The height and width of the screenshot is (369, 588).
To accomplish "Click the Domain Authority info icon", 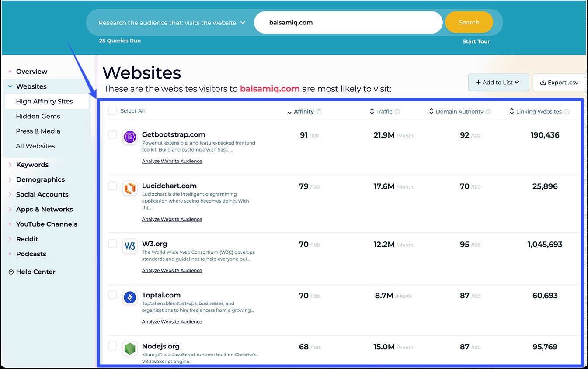I will click(488, 111).
